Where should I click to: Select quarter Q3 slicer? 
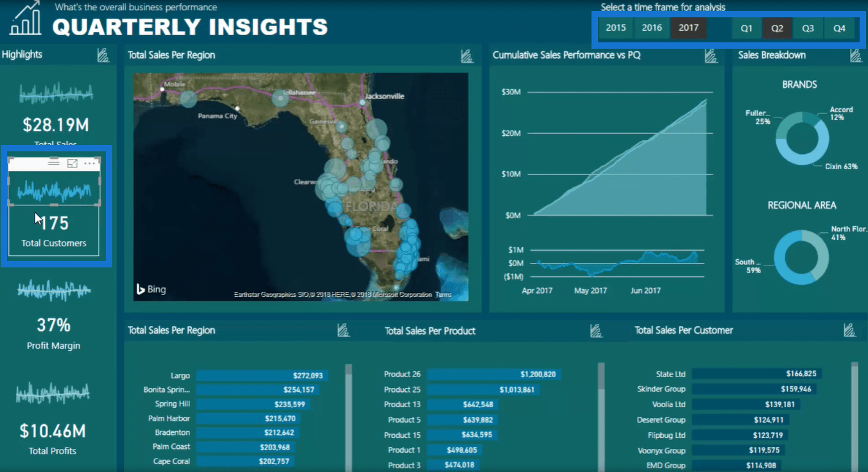(808, 28)
